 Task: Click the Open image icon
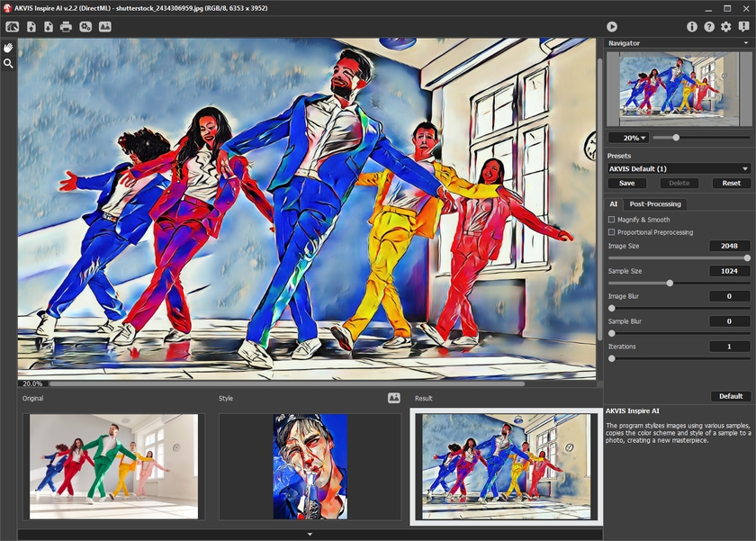click(x=31, y=27)
